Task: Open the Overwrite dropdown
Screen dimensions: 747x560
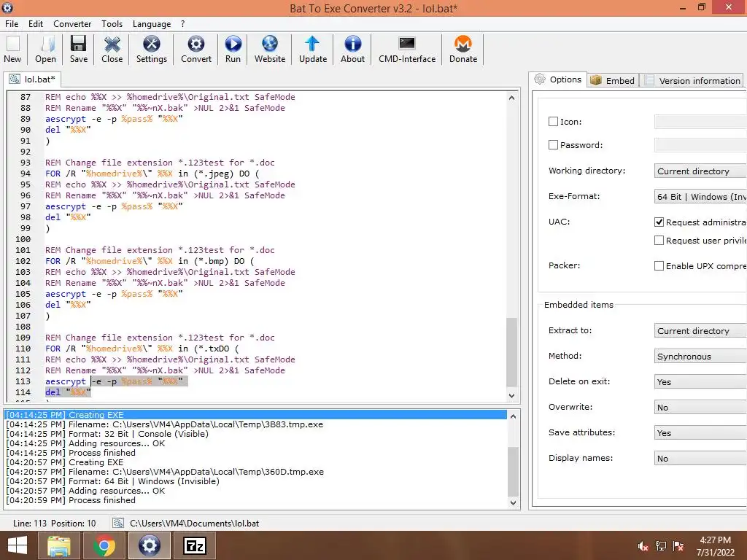Action: (700, 407)
